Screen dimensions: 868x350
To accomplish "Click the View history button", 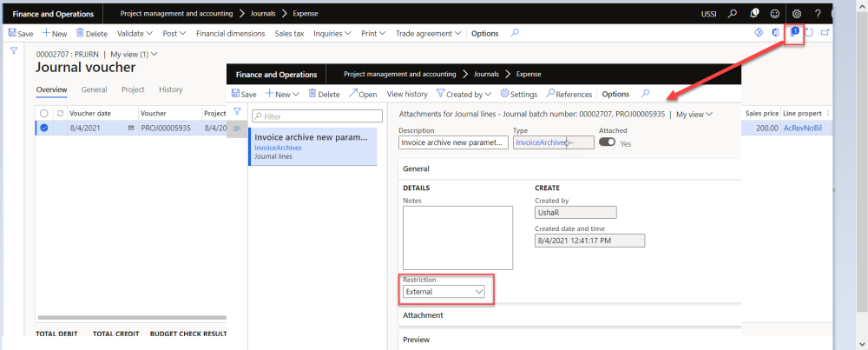I will click(x=407, y=94).
